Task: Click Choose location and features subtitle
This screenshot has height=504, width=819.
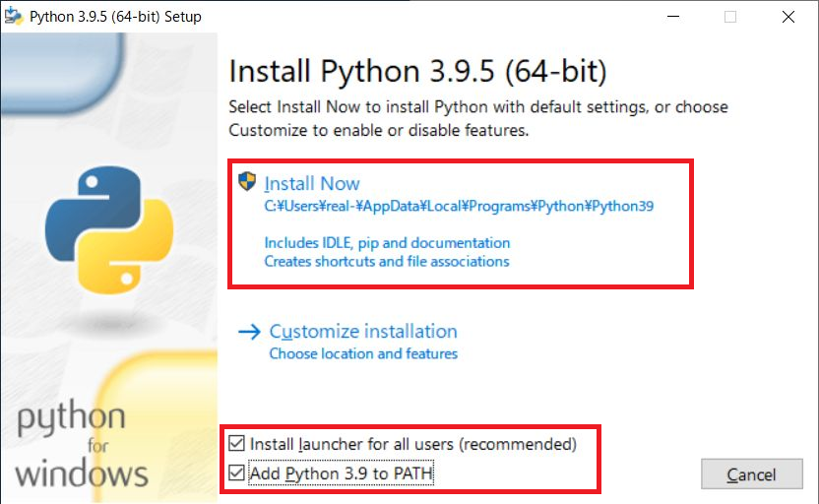Action: (x=363, y=353)
